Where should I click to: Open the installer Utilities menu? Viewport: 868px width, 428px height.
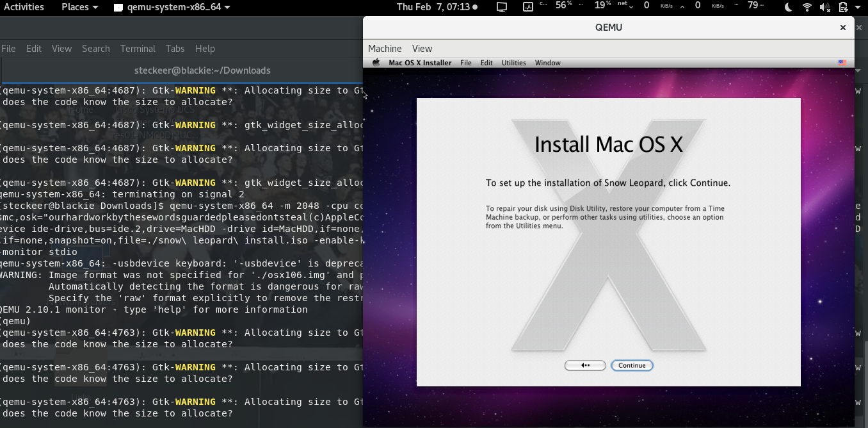tap(513, 63)
